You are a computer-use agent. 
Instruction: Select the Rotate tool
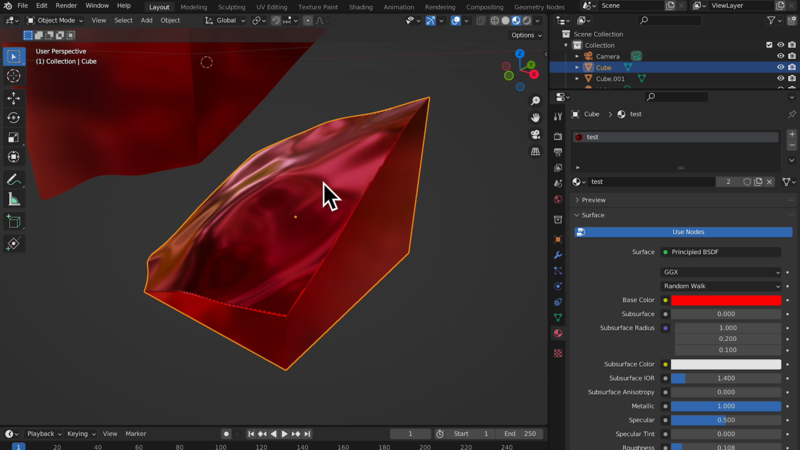tap(13, 118)
